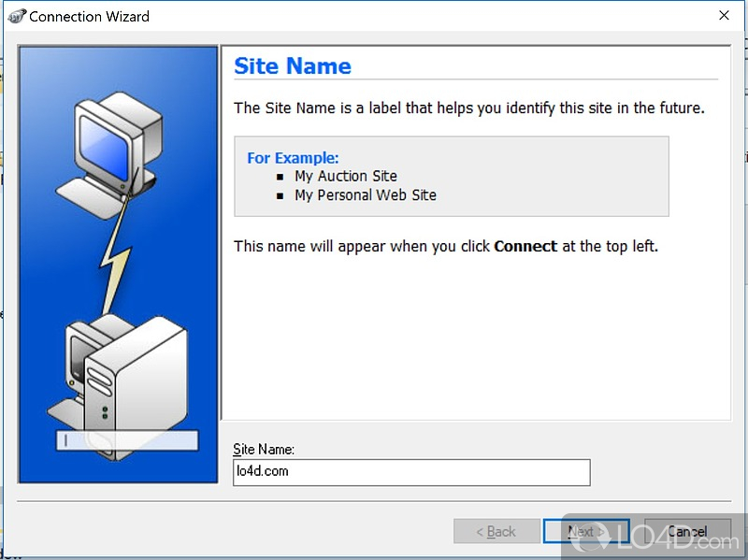The height and width of the screenshot is (560, 748).
Task: Click the 'Site Name:' field label
Action: (x=264, y=449)
